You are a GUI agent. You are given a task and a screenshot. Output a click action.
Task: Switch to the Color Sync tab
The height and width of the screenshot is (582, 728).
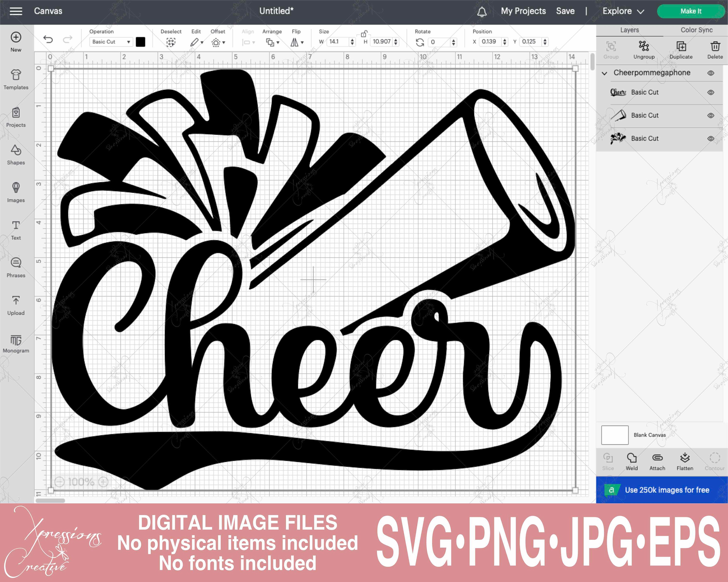(696, 30)
